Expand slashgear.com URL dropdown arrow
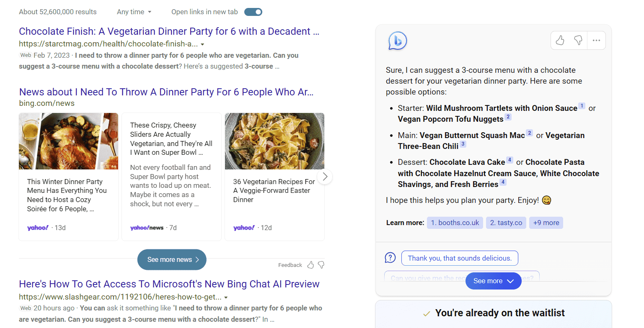This screenshot has height=328, width=644. coord(226,297)
